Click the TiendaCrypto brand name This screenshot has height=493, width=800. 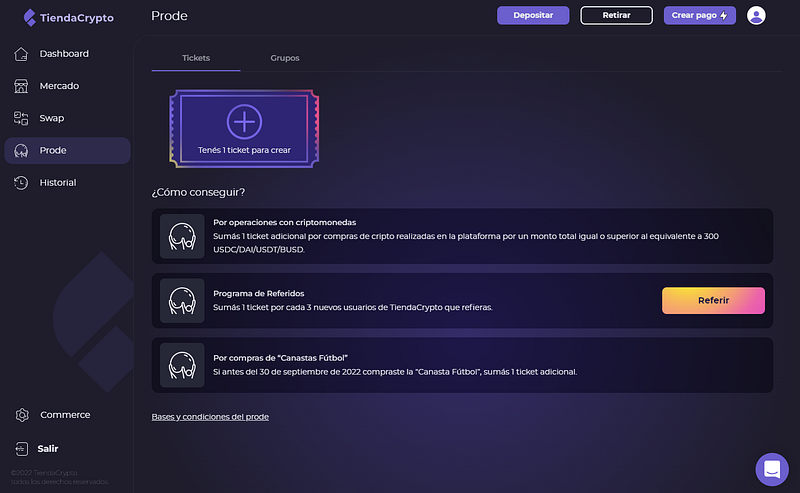(x=77, y=18)
